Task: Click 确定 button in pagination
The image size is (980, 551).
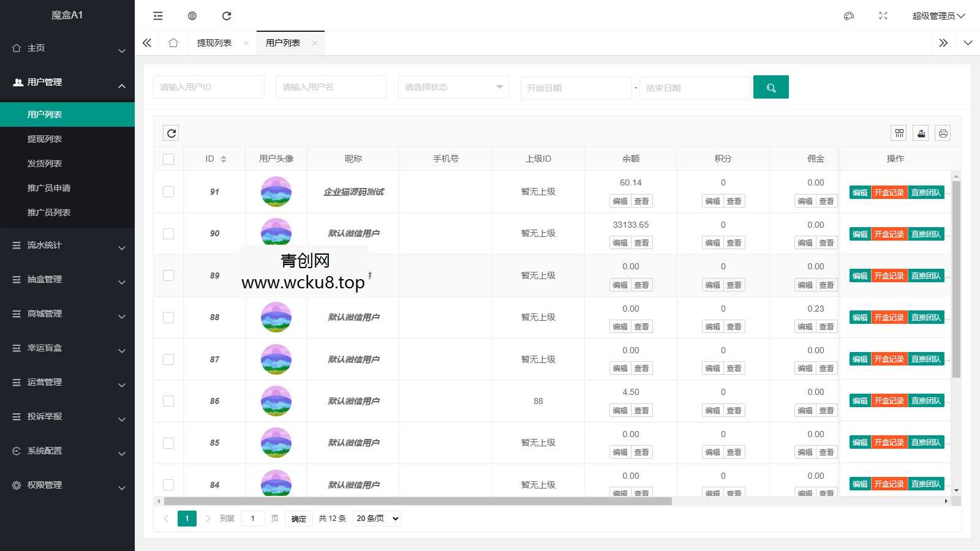Action: click(299, 519)
